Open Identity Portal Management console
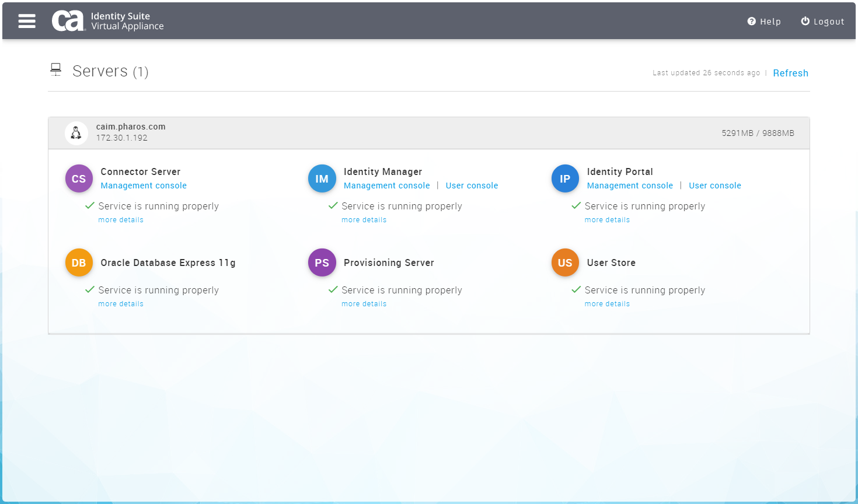The image size is (858, 504). [630, 185]
